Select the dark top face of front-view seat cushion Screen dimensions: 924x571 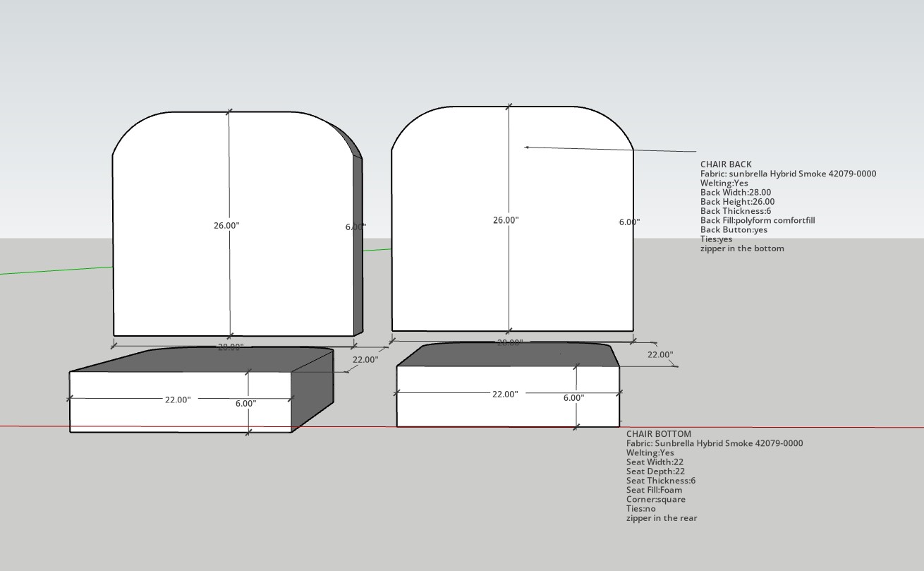tap(508, 355)
